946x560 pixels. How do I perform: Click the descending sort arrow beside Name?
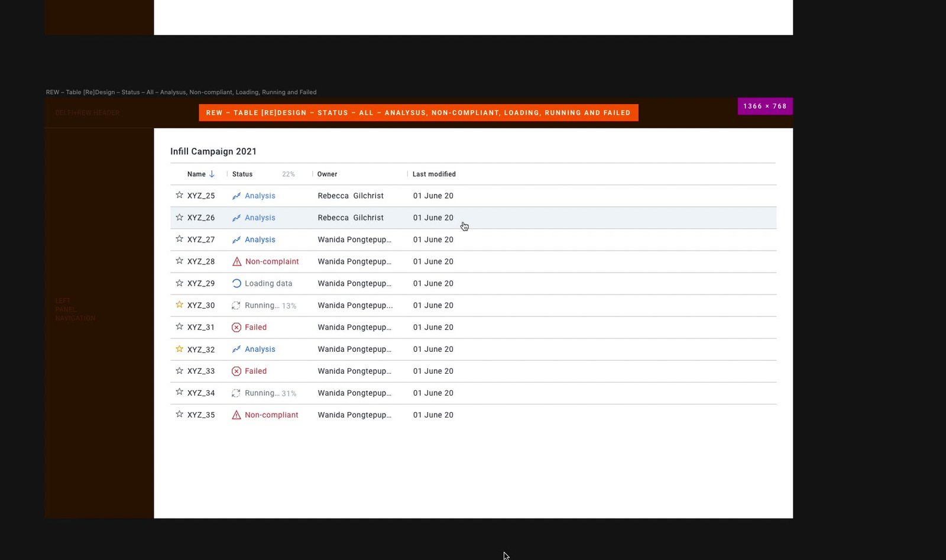click(x=212, y=174)
